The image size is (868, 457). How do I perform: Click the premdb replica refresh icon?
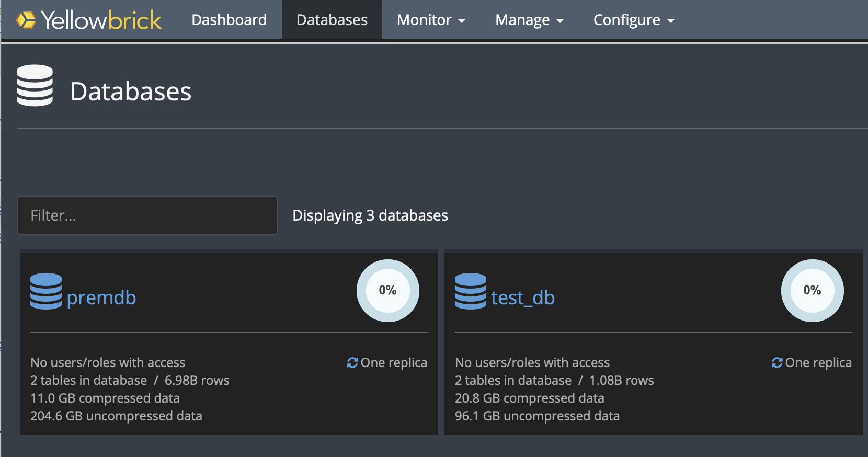click(x=352, y=363)
